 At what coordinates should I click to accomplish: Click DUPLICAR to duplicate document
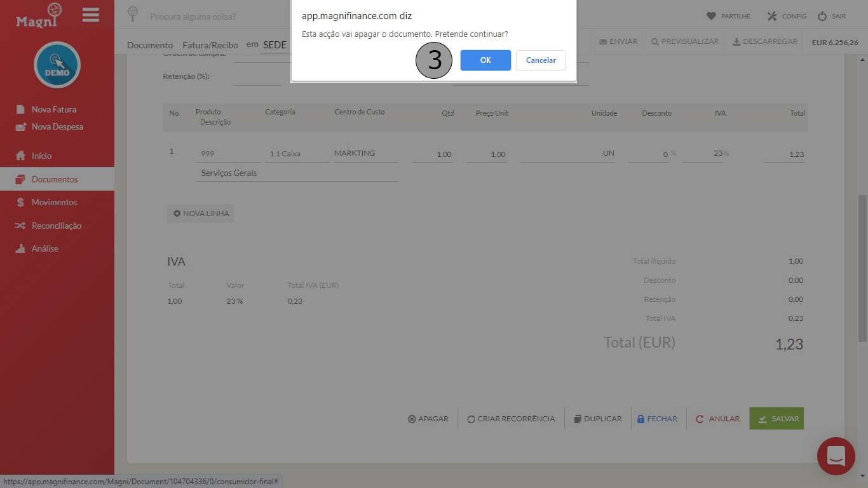[597, 419]
